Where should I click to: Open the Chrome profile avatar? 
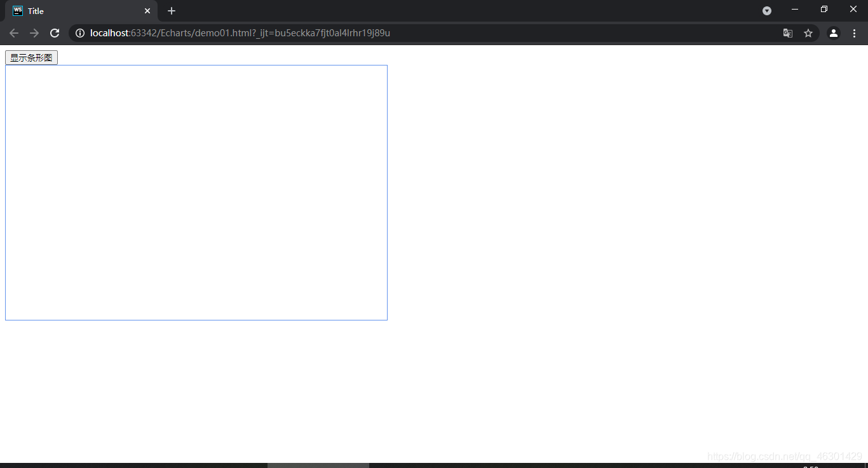[834, 33]
